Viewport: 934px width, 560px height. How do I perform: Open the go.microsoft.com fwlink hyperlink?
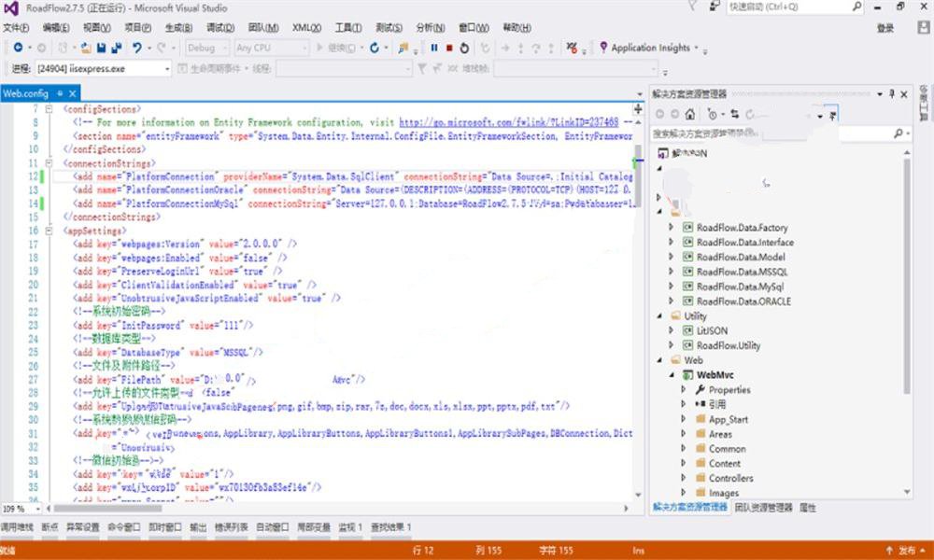click(509, 122)
